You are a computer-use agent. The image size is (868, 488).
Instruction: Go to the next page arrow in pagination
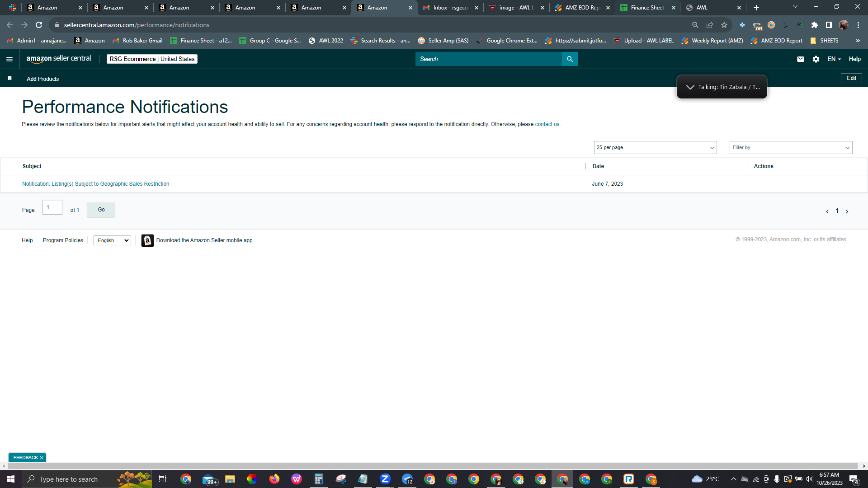[847, 211]
